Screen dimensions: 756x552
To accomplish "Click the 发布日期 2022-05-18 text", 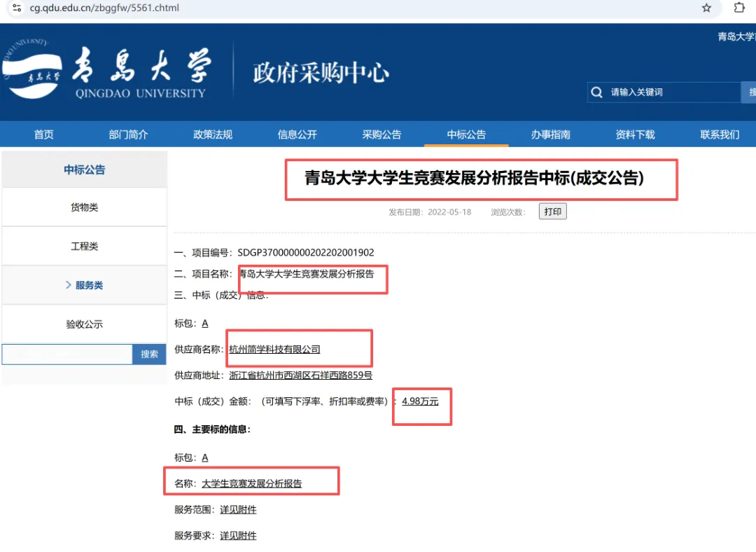I will tap(430, 212).
